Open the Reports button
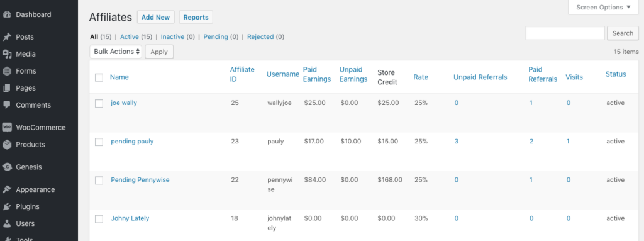644x241 pixels. [196, 17]
